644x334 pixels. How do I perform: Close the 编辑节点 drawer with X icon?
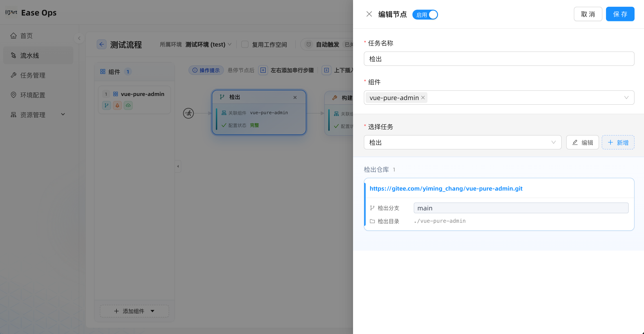coord(369,14)
